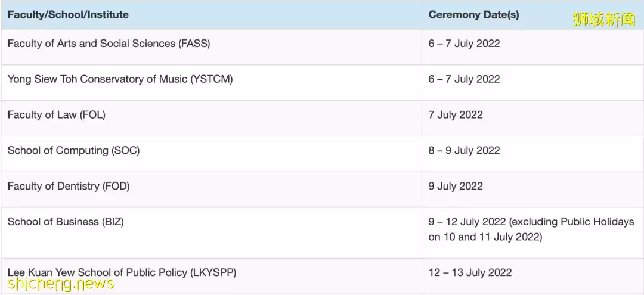Click Lee Kuan Yew School of Public Policy
Image resolution: width=644 pixels, height=295 pixels.
point(122,272)
